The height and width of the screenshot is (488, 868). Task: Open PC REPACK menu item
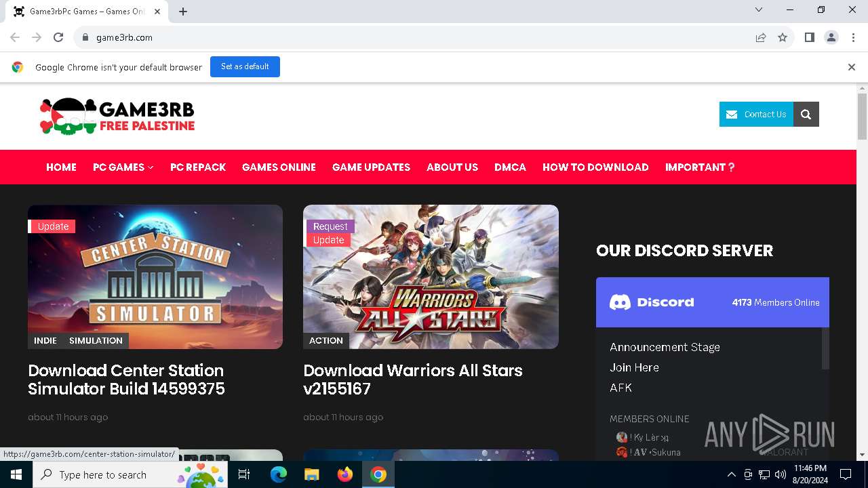pyautogui.click(x=198, y=167)
